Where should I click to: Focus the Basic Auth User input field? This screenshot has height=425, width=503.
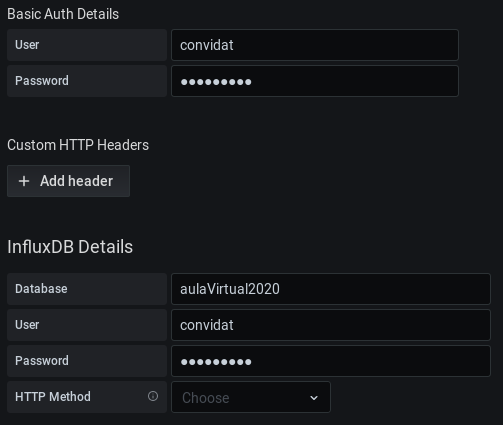(315, 45)
